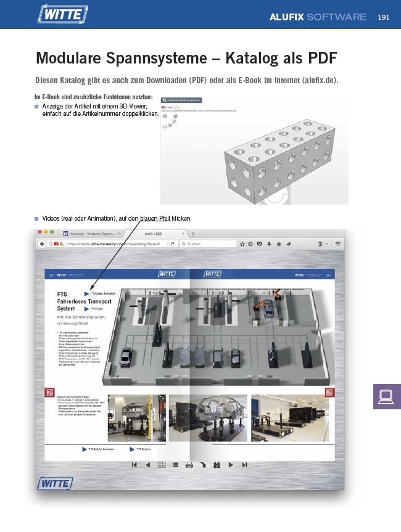Click the WITTE logo in page header
This screenshot has width=401, height=532.
point(63,14)
